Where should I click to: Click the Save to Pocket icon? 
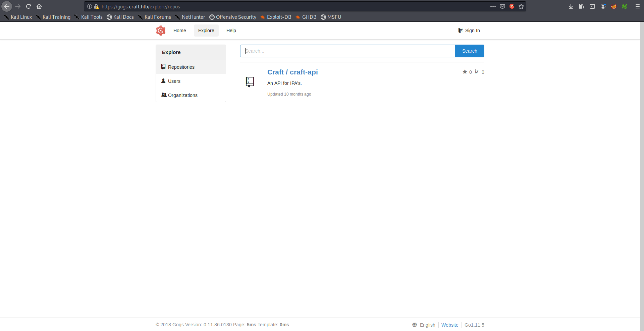(x=502, y=6)
